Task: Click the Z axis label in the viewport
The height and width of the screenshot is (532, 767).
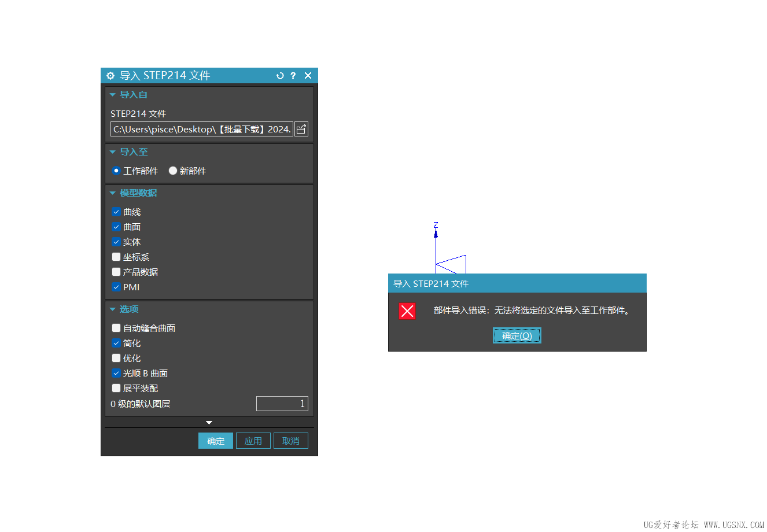Action: click(x=436, y=225)
